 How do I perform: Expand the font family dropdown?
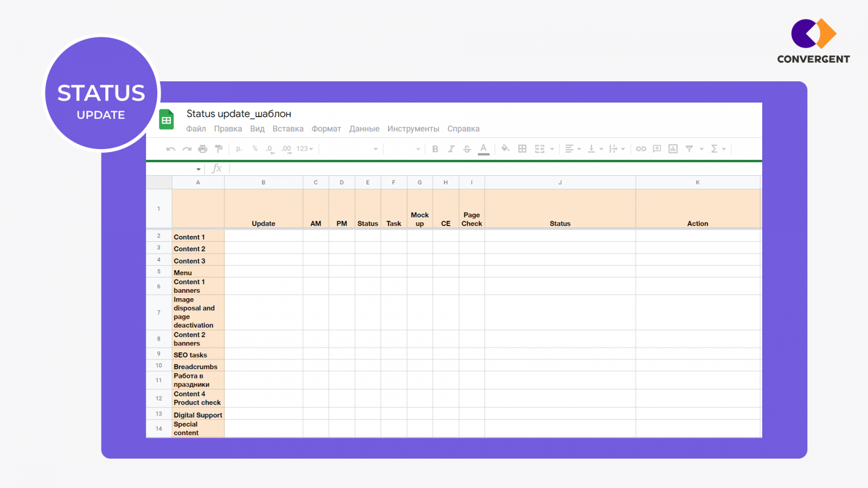[375, 149]
